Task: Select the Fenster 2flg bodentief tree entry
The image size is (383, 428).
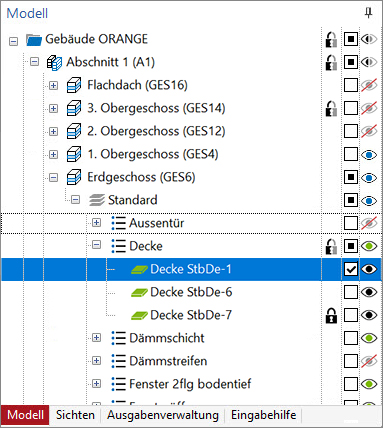Action: click(x=190, y=384)
